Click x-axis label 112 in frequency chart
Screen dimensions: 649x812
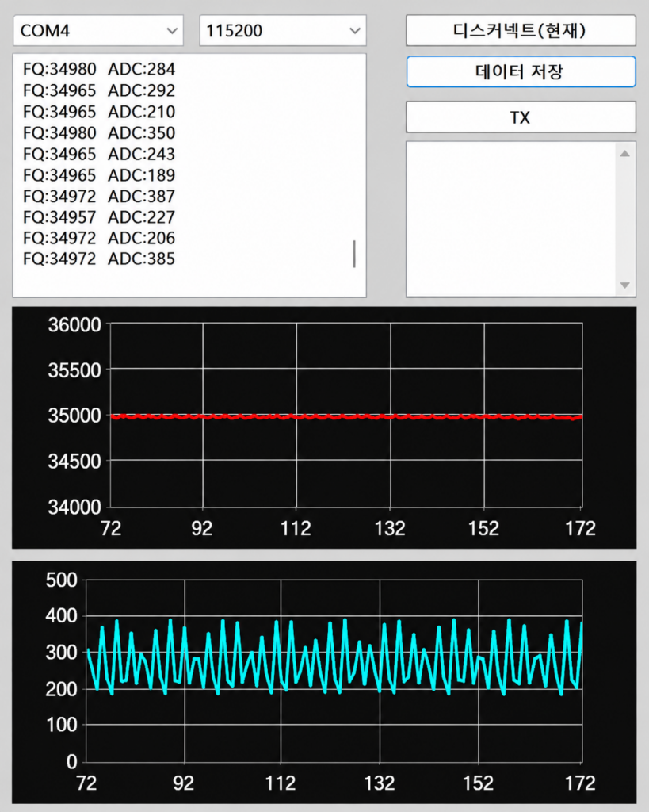296,529
